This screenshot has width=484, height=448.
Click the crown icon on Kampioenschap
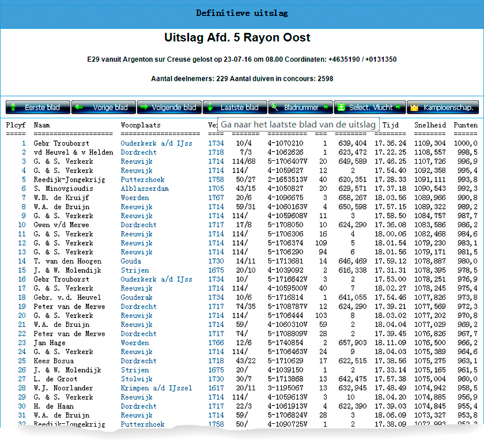[414, 107]
